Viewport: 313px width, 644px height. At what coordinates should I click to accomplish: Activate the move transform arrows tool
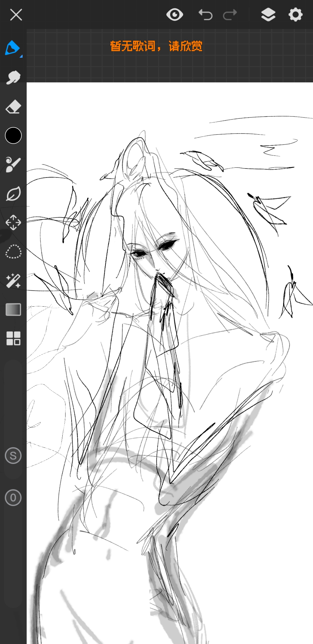[13, 222]
